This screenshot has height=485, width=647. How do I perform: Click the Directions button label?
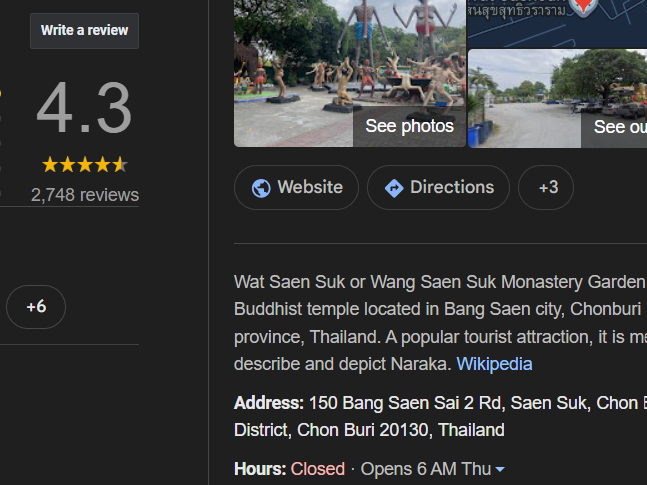pos(451,187)
